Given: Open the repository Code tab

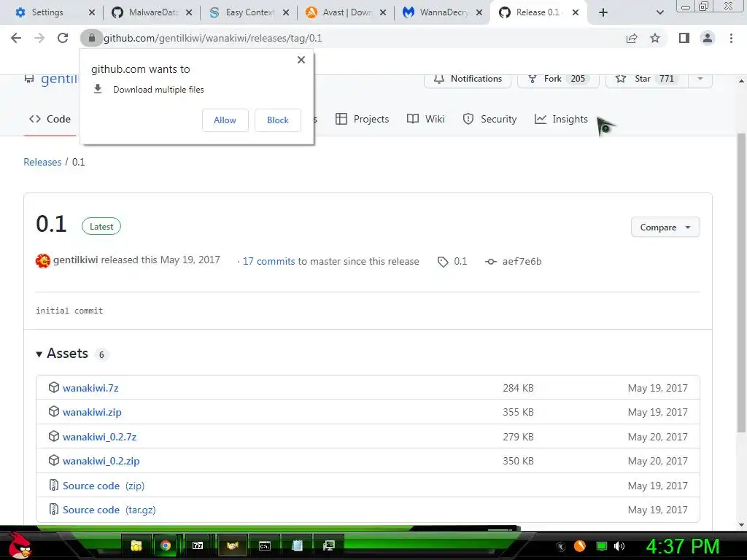Looking at the screenshot, I should tap(50, 119).
